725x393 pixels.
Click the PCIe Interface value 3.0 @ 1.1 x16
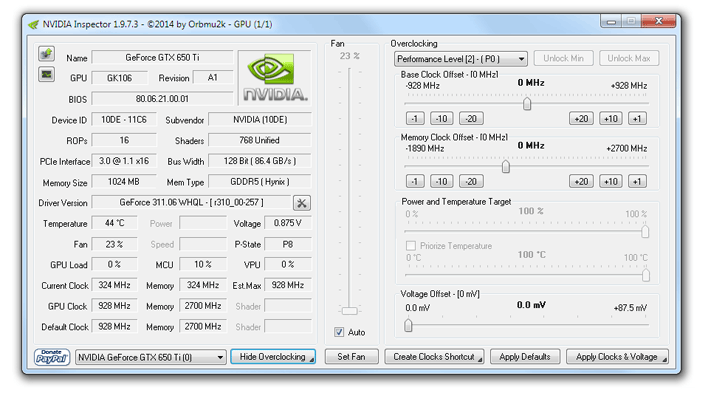click(124, 161)
